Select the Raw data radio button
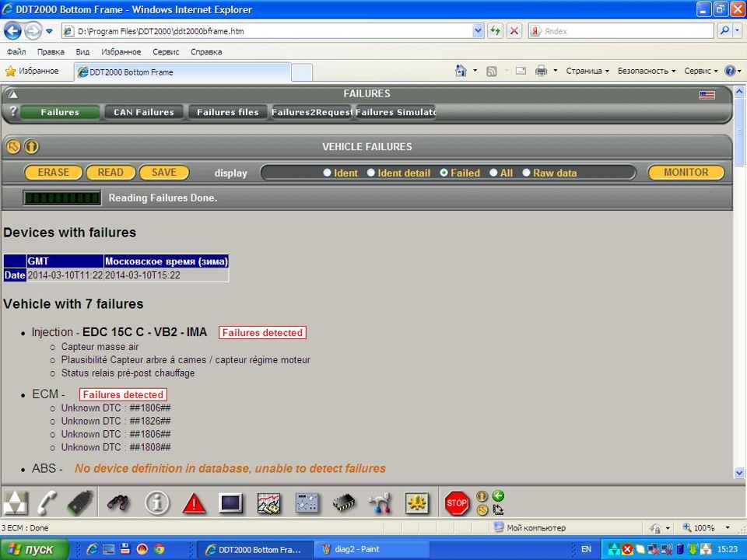747x560 pixels. pyautogui.click(x=526, y=173)
